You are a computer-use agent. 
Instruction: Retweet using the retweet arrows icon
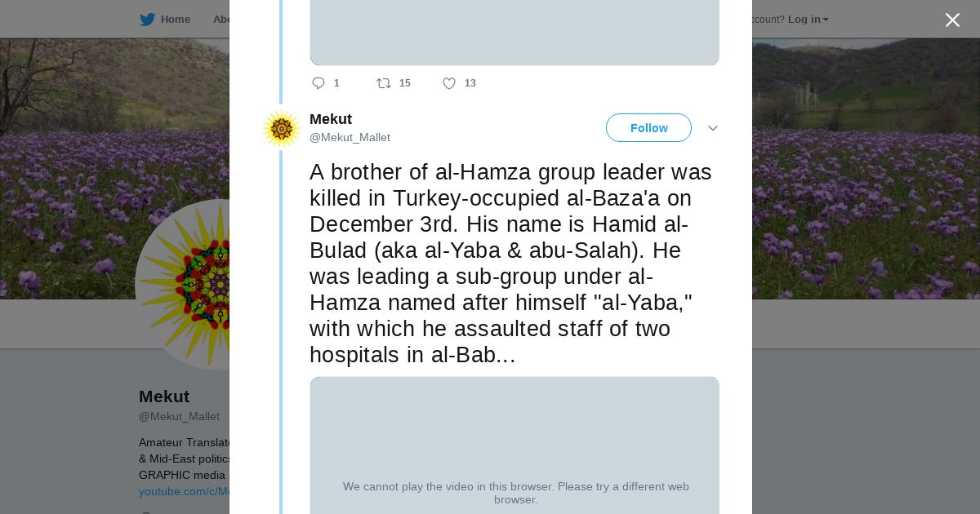(x=384, y=83)
